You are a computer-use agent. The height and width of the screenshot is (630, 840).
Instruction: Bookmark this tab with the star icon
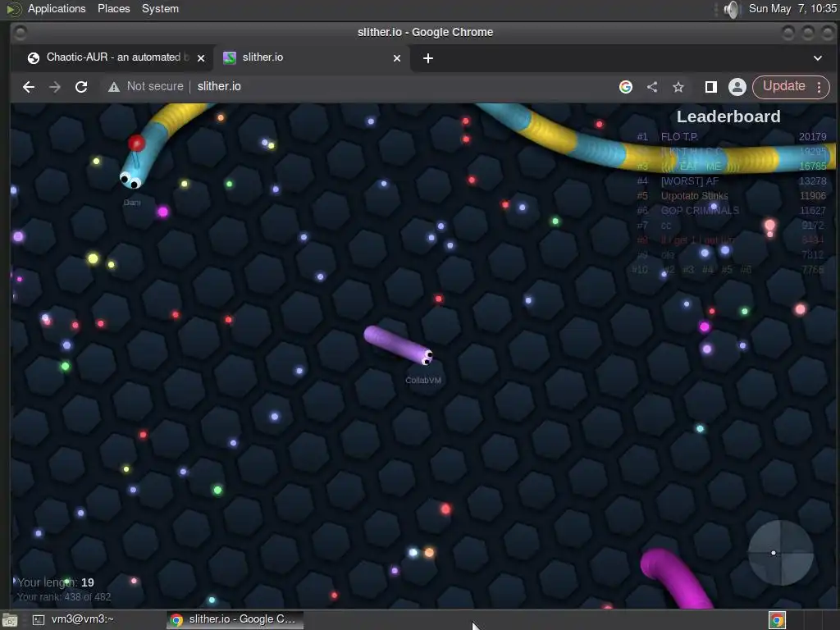[678, 87]
